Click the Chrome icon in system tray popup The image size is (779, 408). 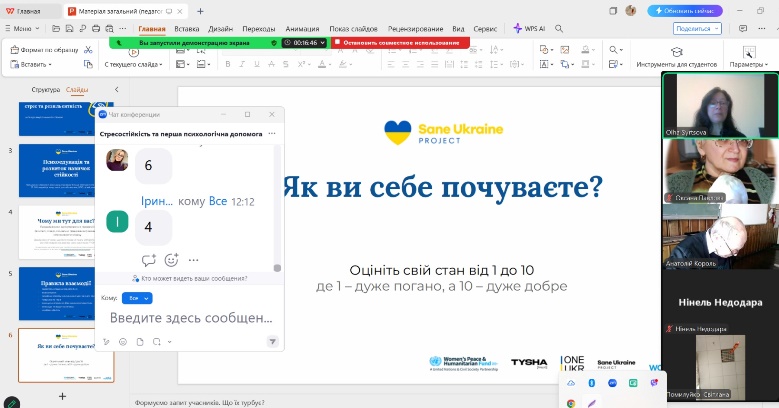click(x=571, y=403)
